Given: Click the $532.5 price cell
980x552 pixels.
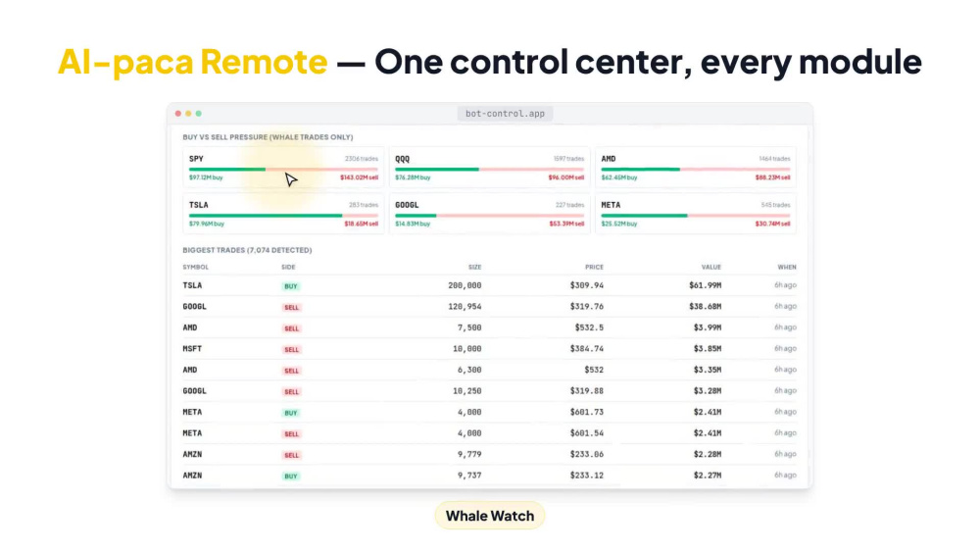Looking at the screenshot, I should (589, 327).
